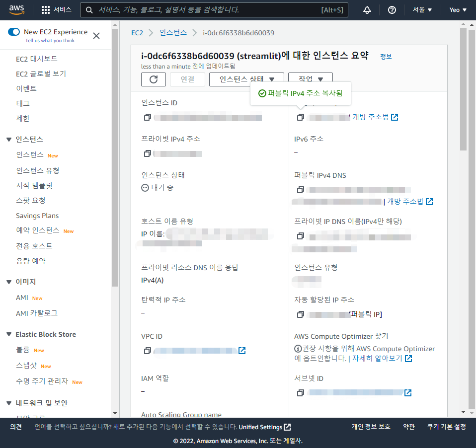
Task: Click the sidebar vertical scrollbar
Action: (115, 158)
